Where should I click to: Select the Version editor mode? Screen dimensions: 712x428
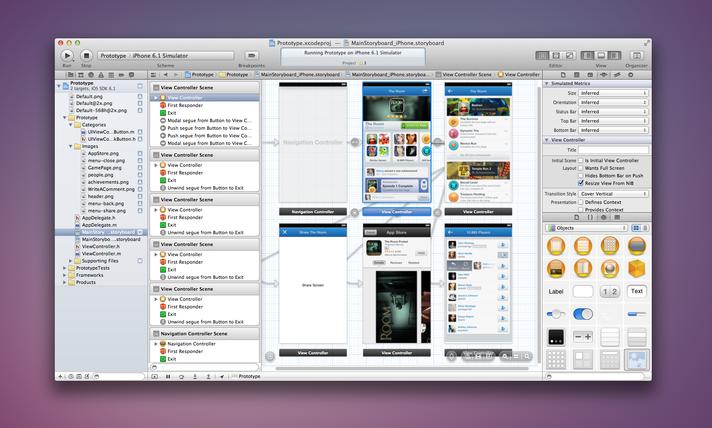coord(569,55)
